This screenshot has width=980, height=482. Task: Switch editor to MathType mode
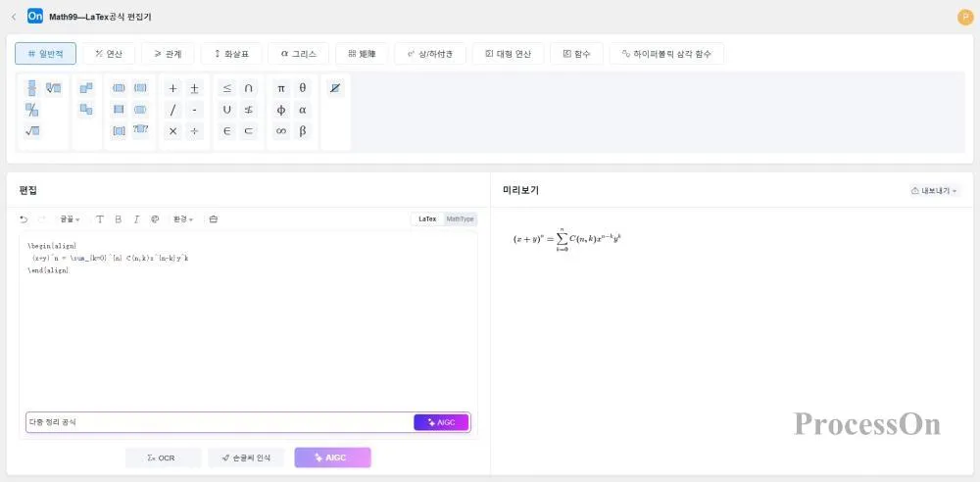click(x=460, y=219)
